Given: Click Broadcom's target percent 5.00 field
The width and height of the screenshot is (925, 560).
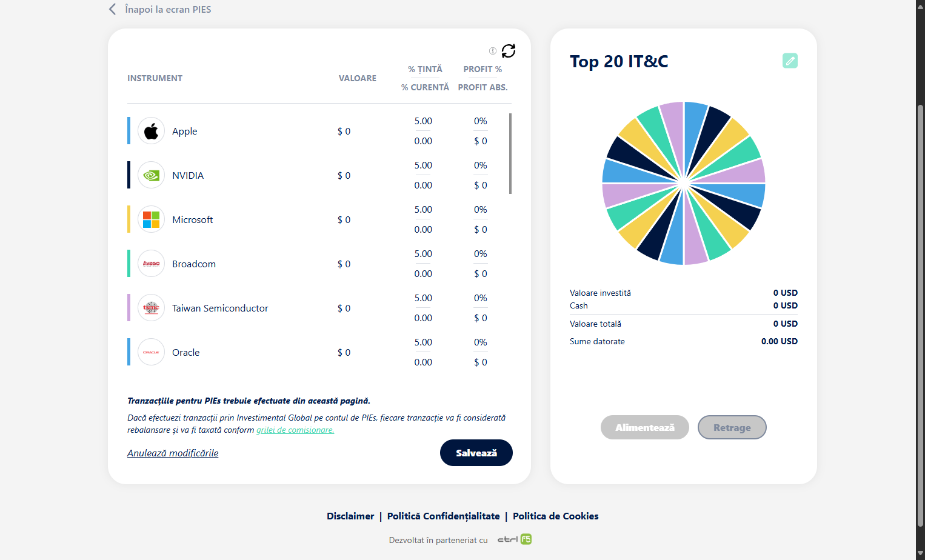Looking at the screenshot, I should [x=423, y=254].
